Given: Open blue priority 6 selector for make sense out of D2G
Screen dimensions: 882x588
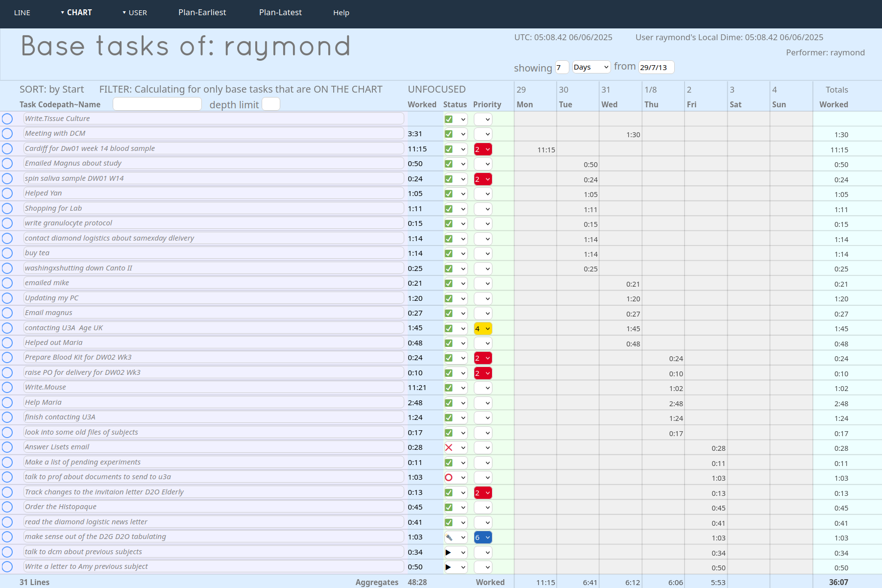Looking at the screenshot, I should (x=483, y=537).
